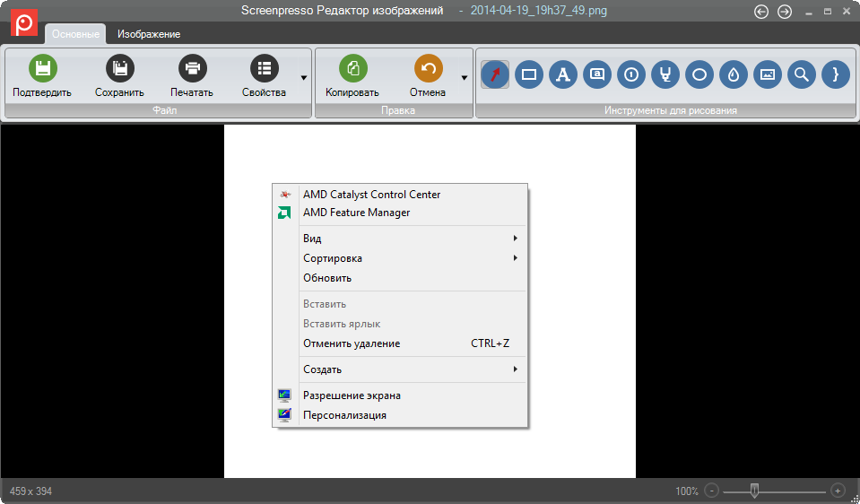
Task: Click Персонализация menu text
Action: click(x=345, y=415)
